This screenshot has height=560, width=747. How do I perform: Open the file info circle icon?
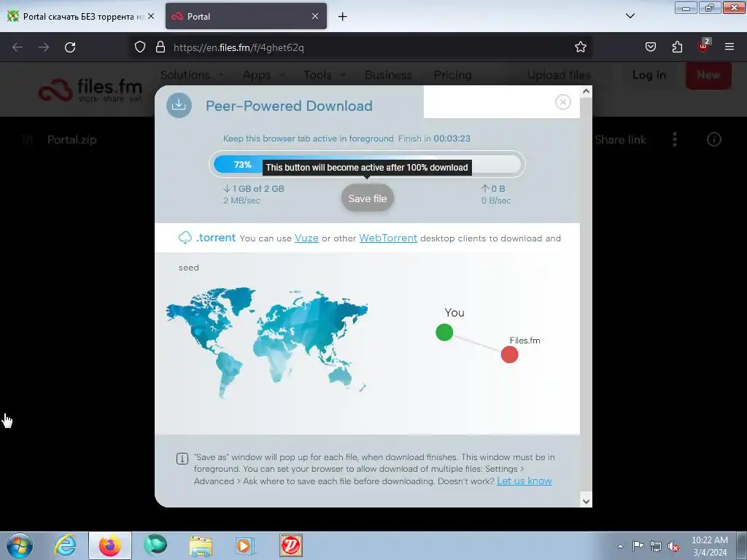pyautogui.click(x=713, y=139)
